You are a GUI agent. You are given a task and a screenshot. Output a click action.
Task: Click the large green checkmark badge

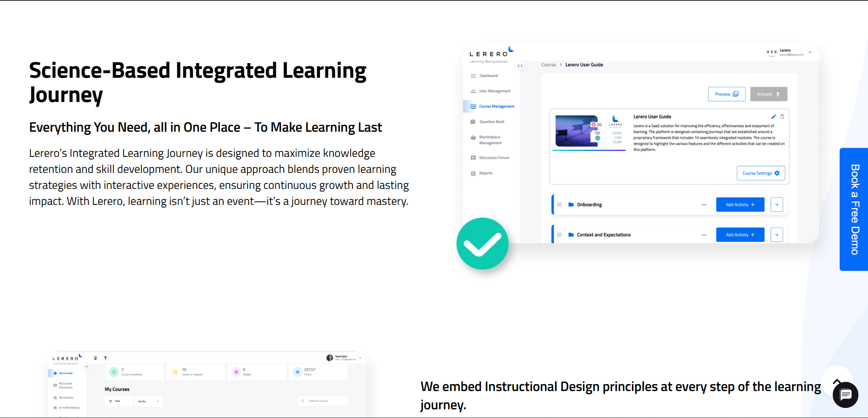pyautogui.click(x=482, y=243)
